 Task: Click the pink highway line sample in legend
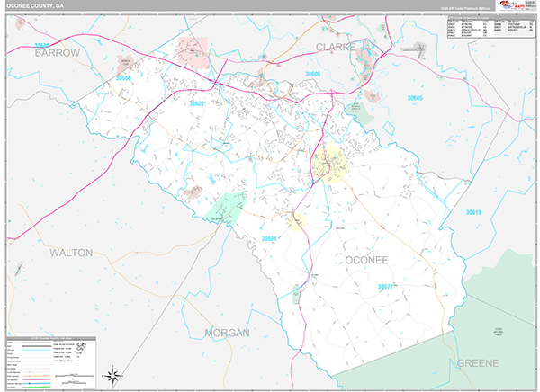point(37,379)
